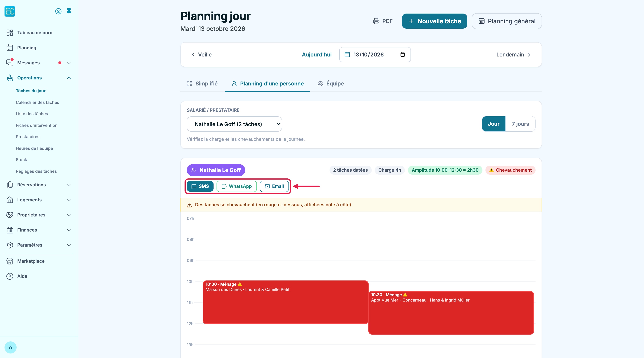This screenshot has height=358, width=644.
Task: Expand the Messages submenu
Action: click(69, 63)
